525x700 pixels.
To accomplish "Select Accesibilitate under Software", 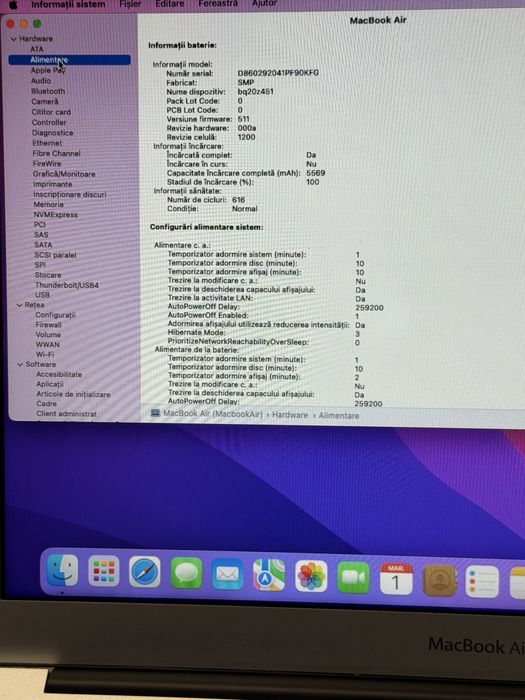I will tap(59, 374).
